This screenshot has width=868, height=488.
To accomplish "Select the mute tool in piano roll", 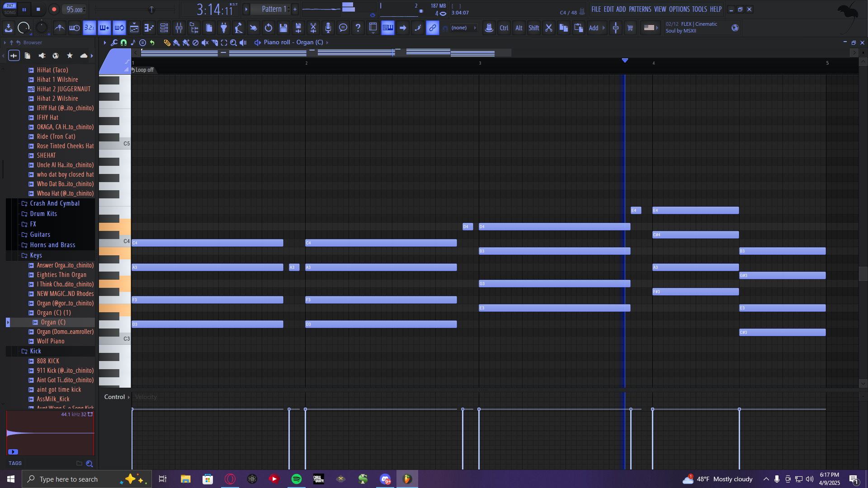I will (205, 42).
